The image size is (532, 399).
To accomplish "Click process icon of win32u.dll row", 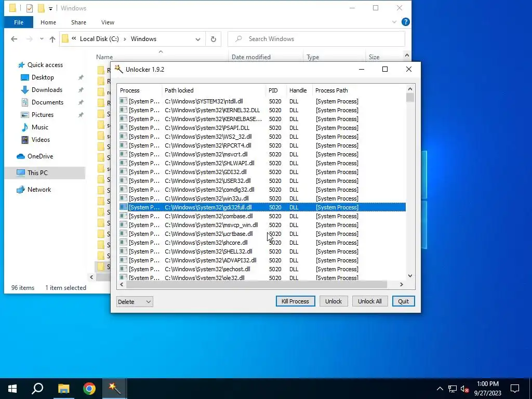I will pyautogui.click(x=124, y=198).
